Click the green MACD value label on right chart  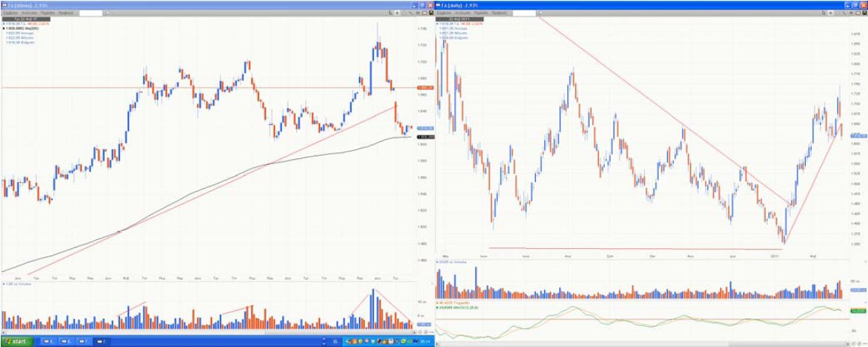coord(858,310)
